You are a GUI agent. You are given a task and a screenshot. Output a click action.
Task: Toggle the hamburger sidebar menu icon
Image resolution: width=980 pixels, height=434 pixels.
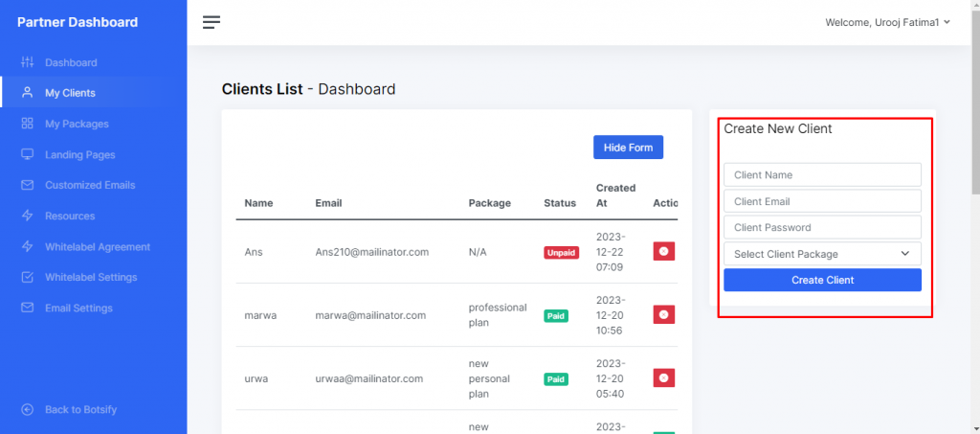pyautogui.click(x=212, y=22)
